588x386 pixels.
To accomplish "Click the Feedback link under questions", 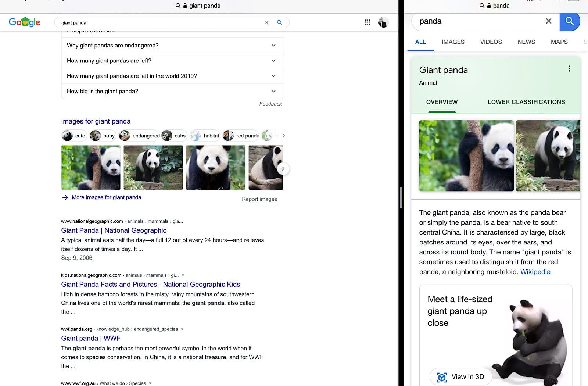I will click(x=270, y=104).
